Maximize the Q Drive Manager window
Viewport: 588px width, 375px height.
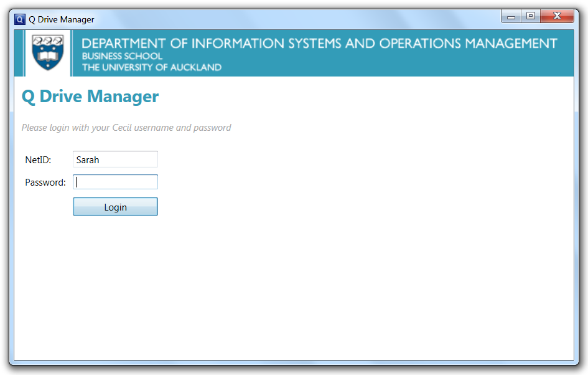click(531, 16)
